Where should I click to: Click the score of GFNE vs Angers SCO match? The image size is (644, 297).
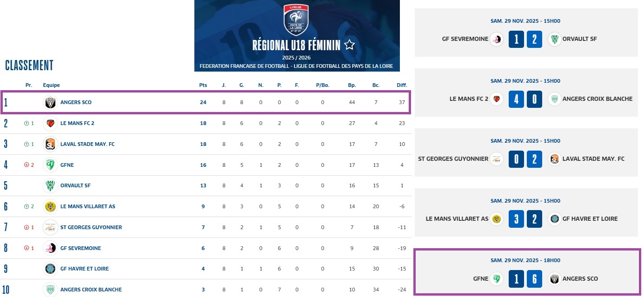pos(525,279)
